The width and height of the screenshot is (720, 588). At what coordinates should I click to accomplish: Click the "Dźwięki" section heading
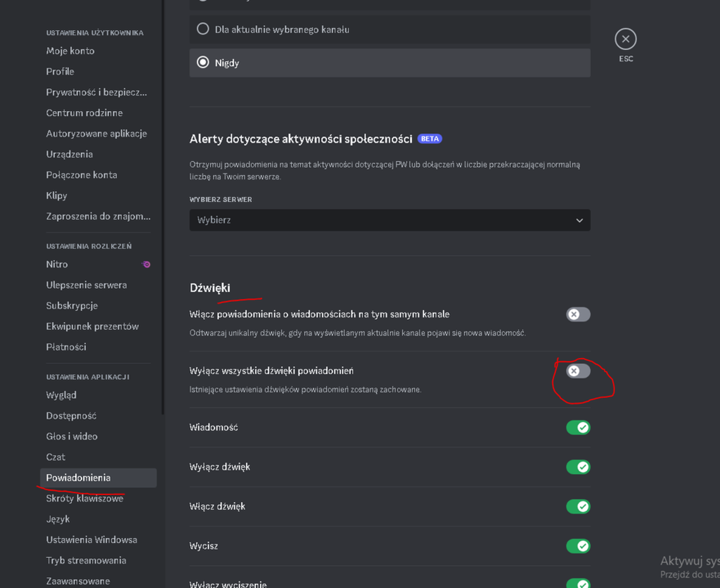tap(210, 288)
